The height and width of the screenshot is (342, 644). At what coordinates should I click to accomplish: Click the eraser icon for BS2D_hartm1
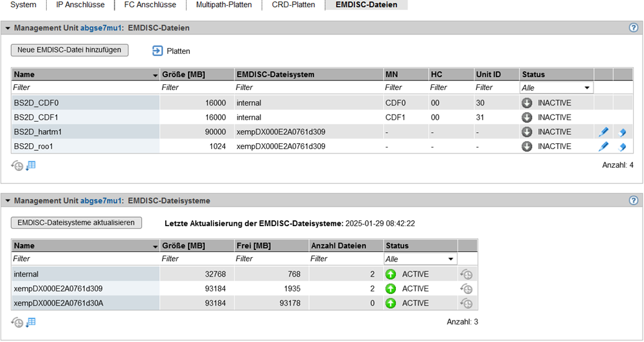[623, 132]
